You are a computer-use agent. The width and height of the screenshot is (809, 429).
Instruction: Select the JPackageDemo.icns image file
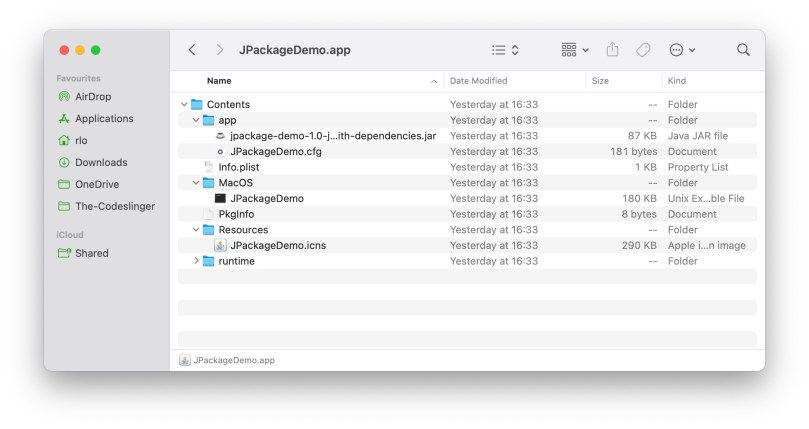pos(277,245)
